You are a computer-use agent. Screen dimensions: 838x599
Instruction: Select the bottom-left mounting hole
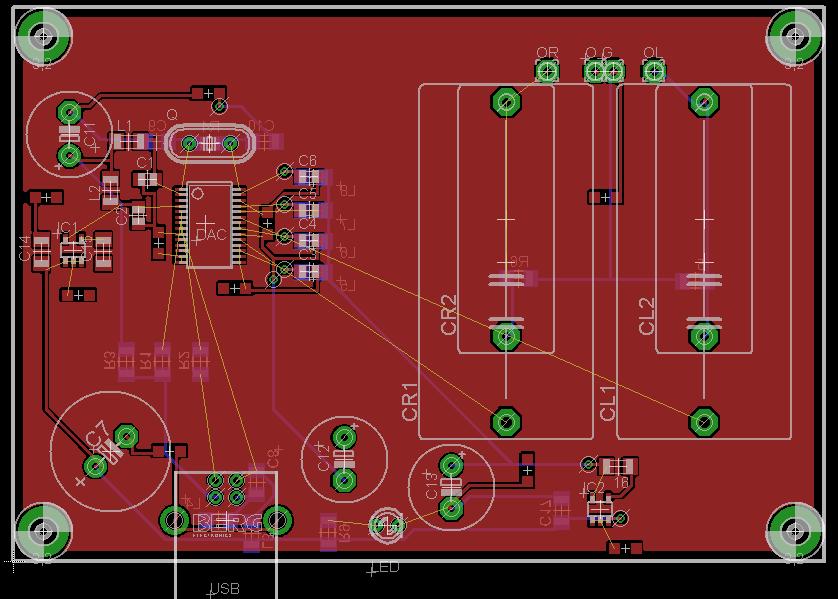pos(43,531)
